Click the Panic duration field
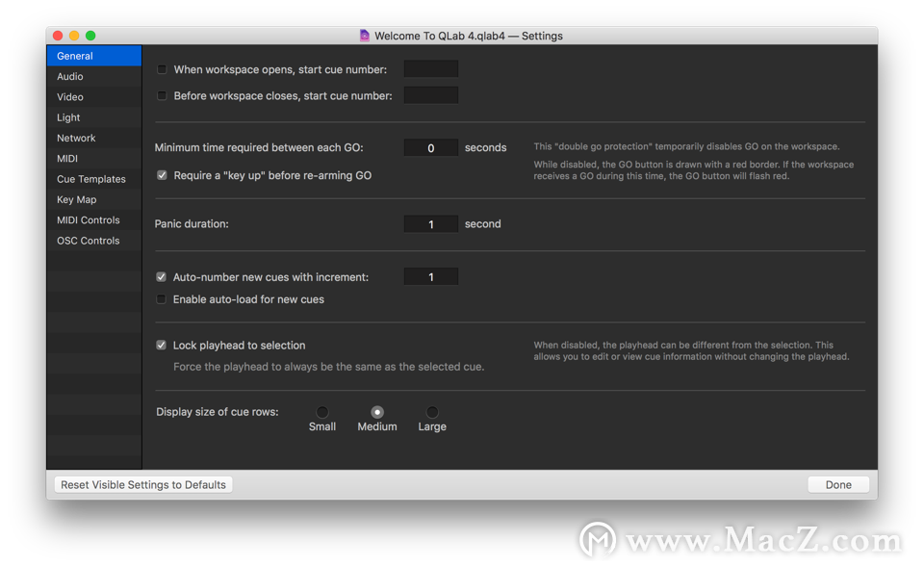The width and height of the screenshot is (924, 566). (431, 224)
